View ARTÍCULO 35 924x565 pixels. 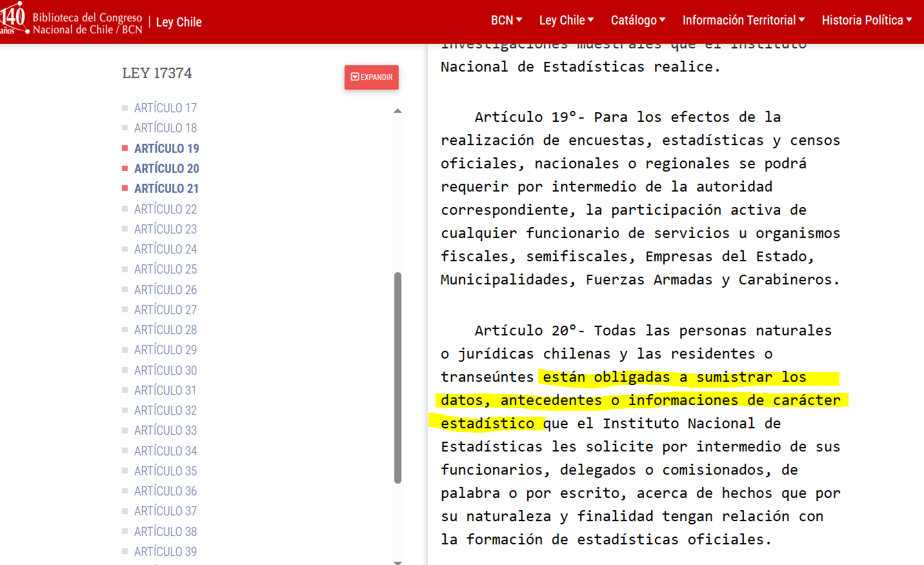click(165, 471)
